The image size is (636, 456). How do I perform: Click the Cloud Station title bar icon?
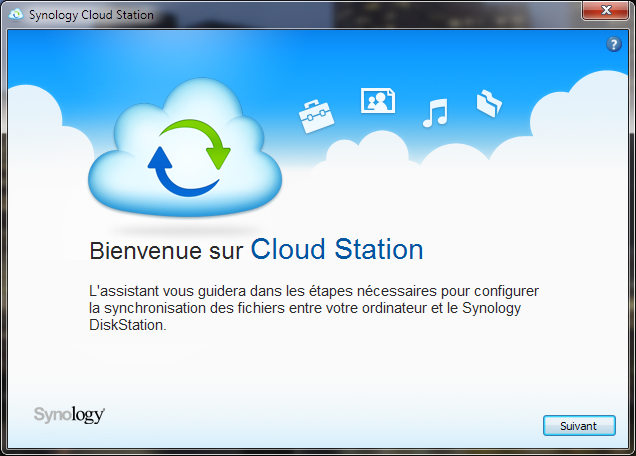(x=16, y=14)
